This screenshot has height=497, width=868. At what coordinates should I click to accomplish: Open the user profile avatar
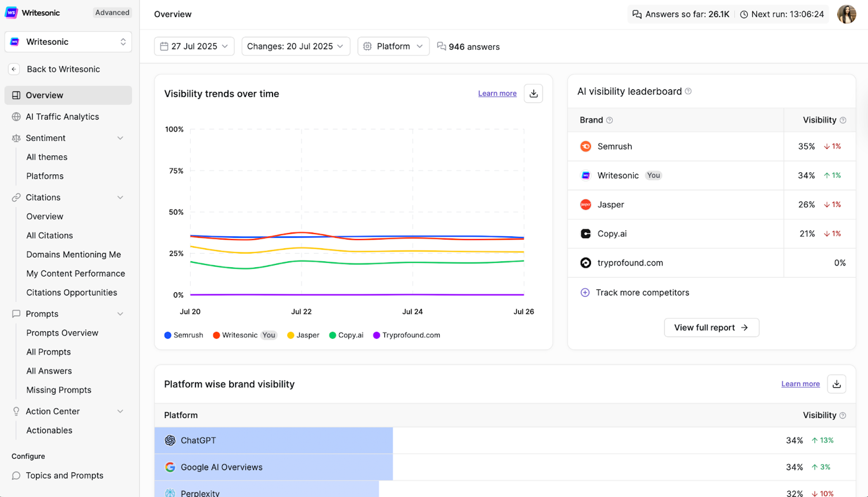tap(846, 14)
